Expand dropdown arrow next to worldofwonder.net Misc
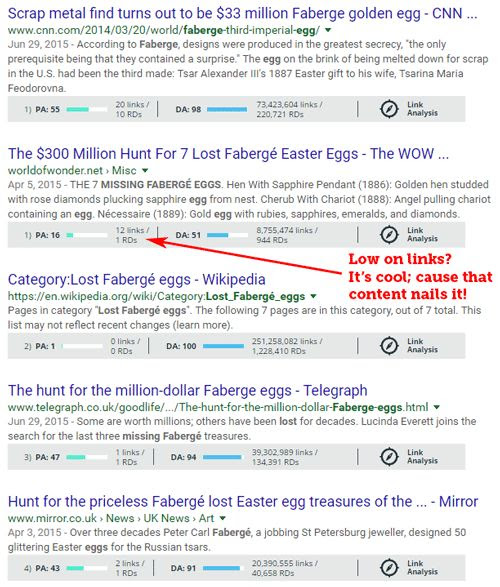Screen dimensions: 500x587 tap(145, 170)
